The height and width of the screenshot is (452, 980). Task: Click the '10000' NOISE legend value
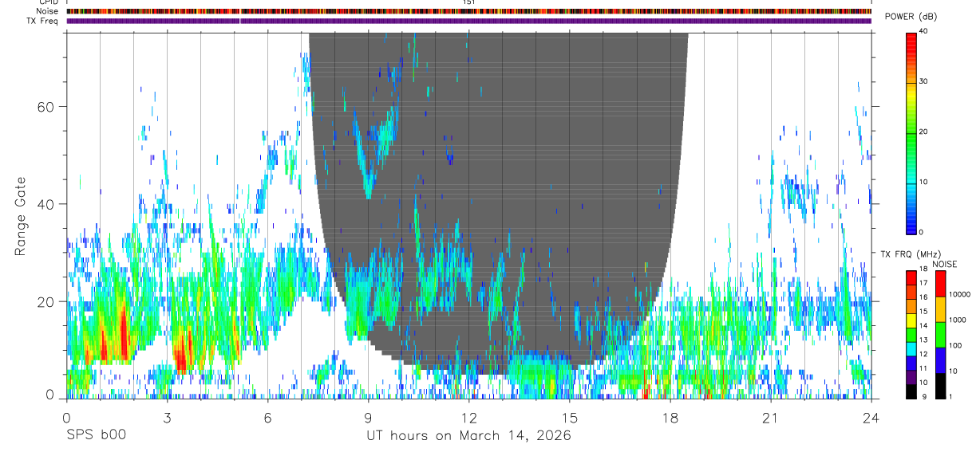pyautogui.click(x=959, y=294)
